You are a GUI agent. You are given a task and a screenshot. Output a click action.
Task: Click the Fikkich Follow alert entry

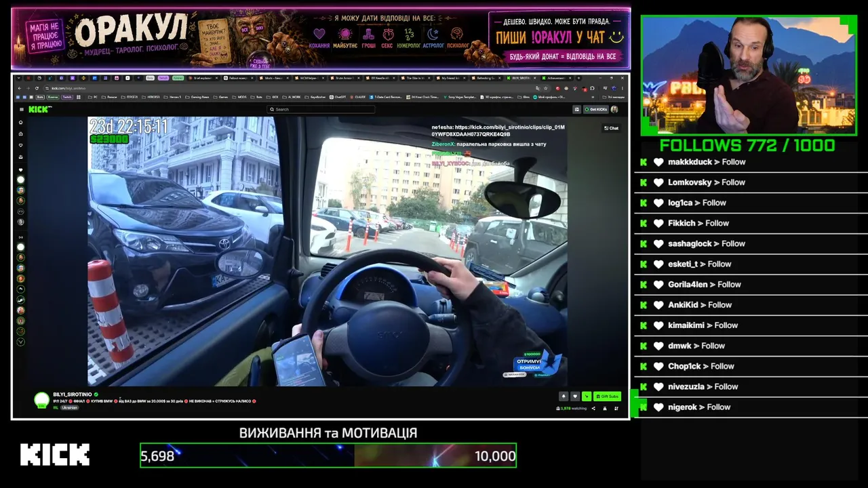[x=751, y=223]
